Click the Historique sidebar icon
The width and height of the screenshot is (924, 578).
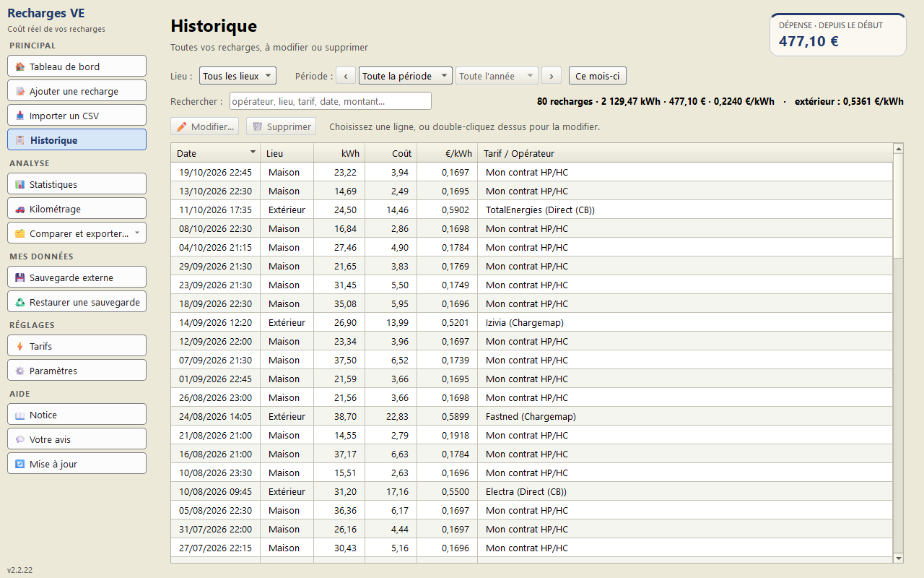point(20,140)
